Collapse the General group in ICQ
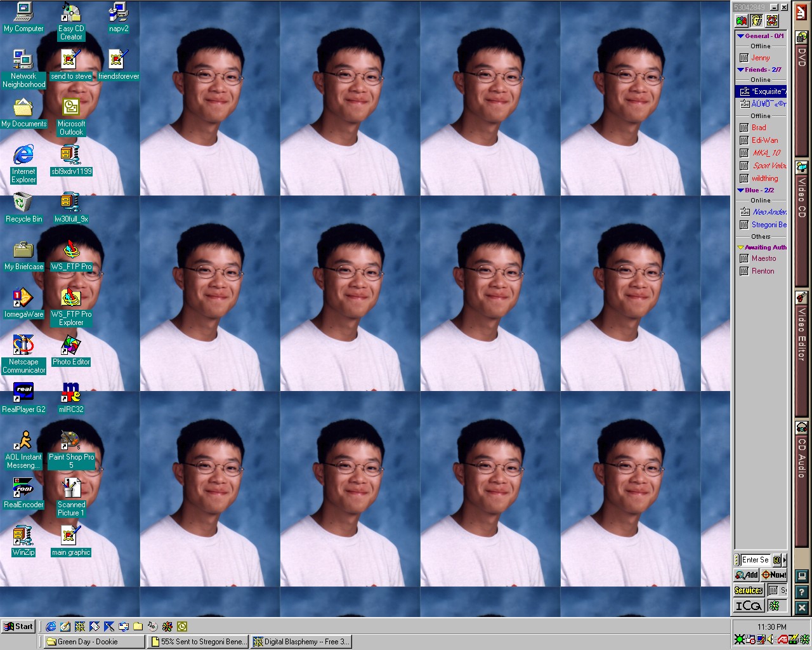Viewport: 812px width, 650px height. (x=740, y=36)
